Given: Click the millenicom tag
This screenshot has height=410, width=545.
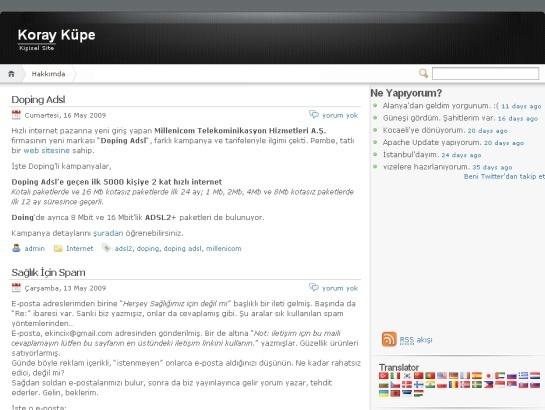Looking at the screenshot, I should pos(223,248).
